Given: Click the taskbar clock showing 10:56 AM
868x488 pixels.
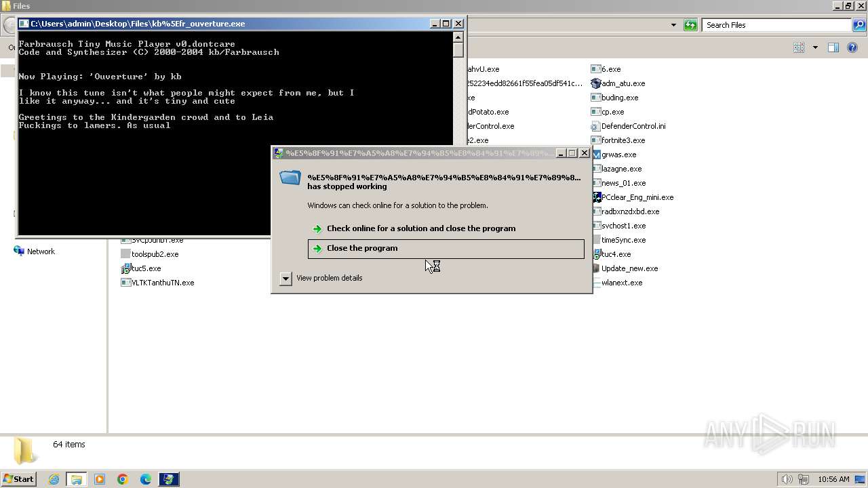Looking at the screenshot, I should tap(833, 479).
